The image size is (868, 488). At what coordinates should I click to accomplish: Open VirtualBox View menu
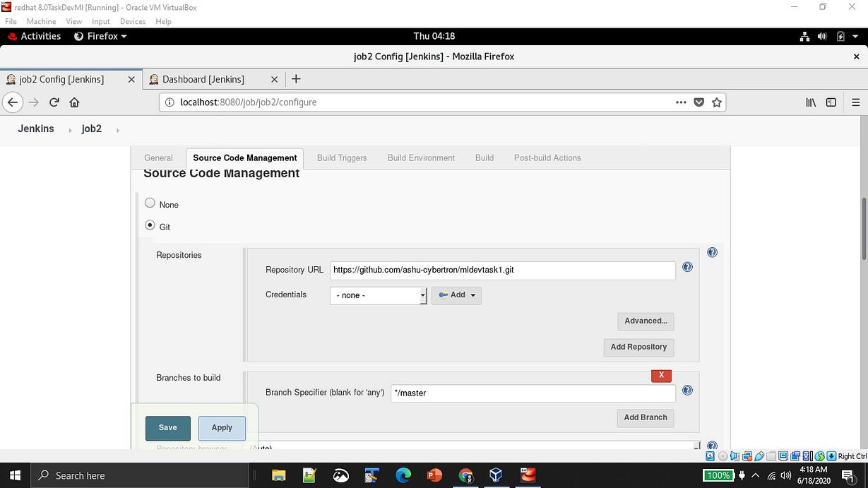click(x=73, y=21)
